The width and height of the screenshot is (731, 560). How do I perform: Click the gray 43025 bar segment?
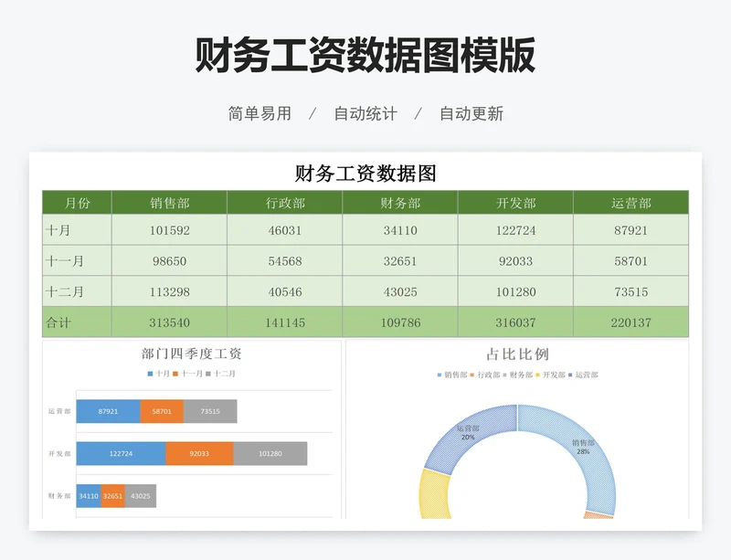tap(141, 496)
